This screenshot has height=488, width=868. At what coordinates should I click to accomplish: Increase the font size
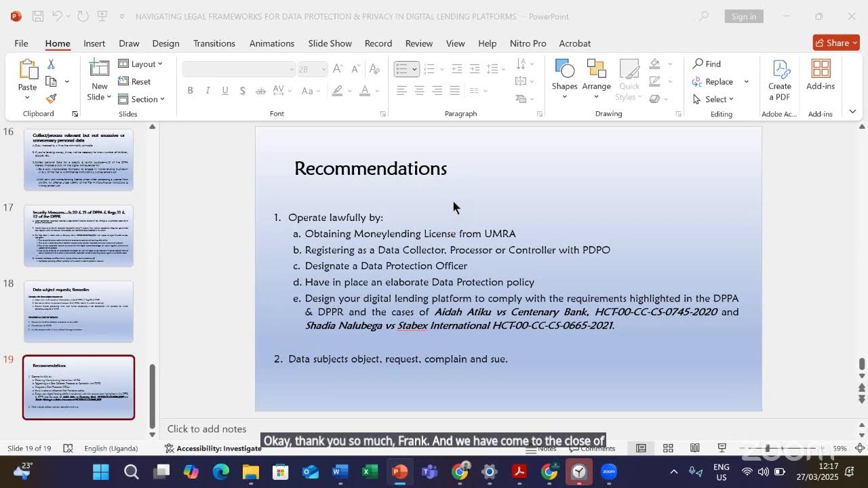pos(338,69)
